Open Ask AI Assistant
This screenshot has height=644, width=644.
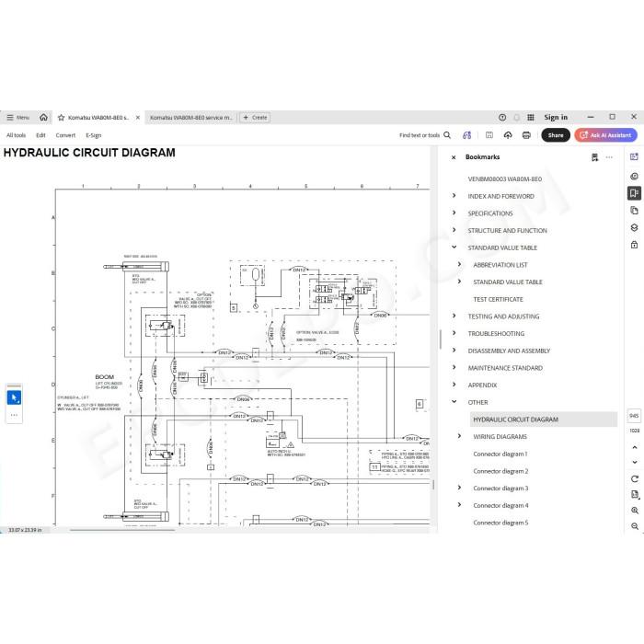coord(605,135)
